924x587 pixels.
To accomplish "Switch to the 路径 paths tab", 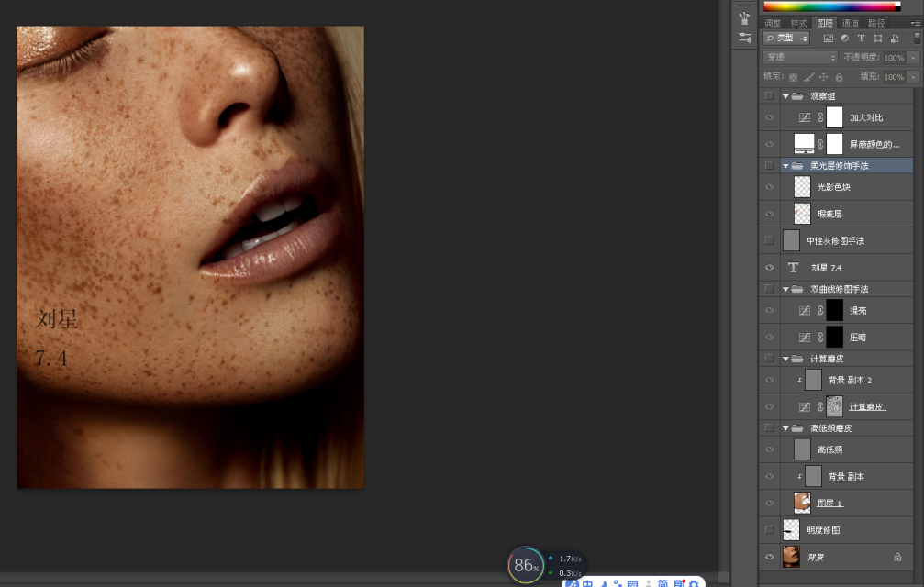I will pyautogui.click(x=876, y=23).
